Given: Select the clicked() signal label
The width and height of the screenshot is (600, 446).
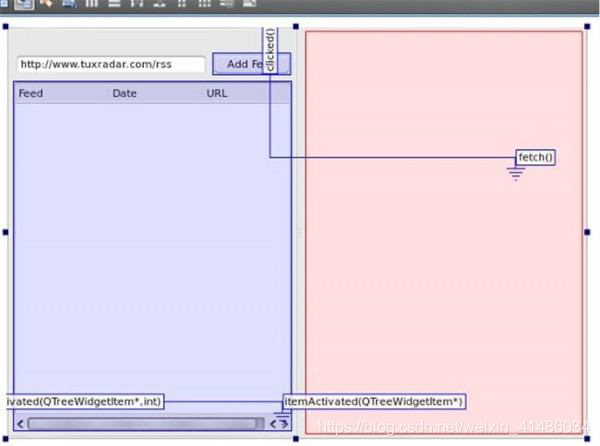Looking at the screenshot, I should 270,50.
